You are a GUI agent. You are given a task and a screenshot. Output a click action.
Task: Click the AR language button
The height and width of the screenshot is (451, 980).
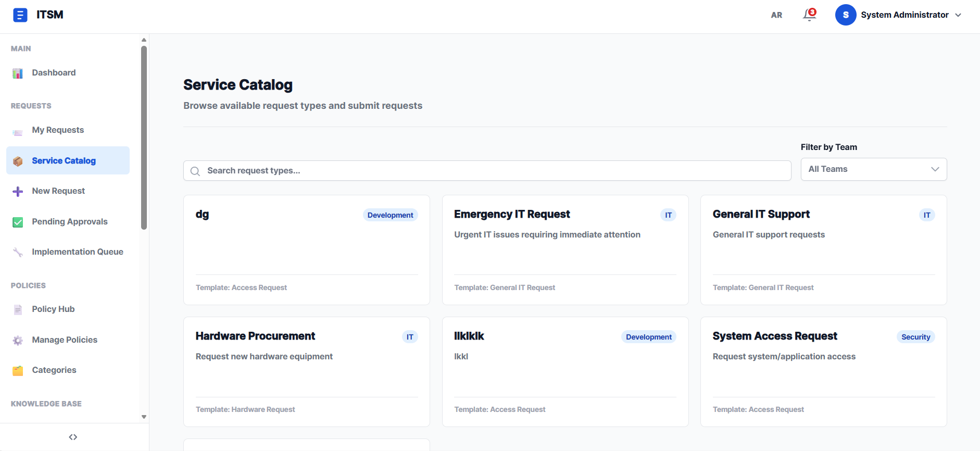[776, 15]
